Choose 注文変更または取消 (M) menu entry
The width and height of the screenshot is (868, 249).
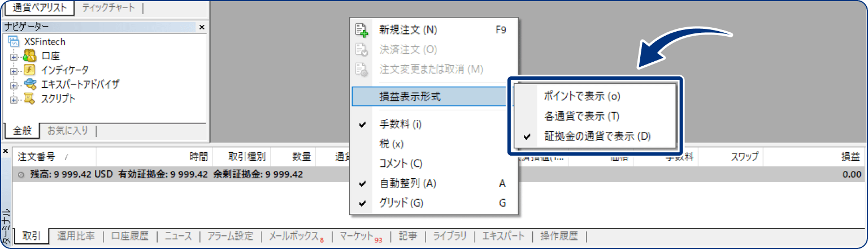tap(434, 69)
